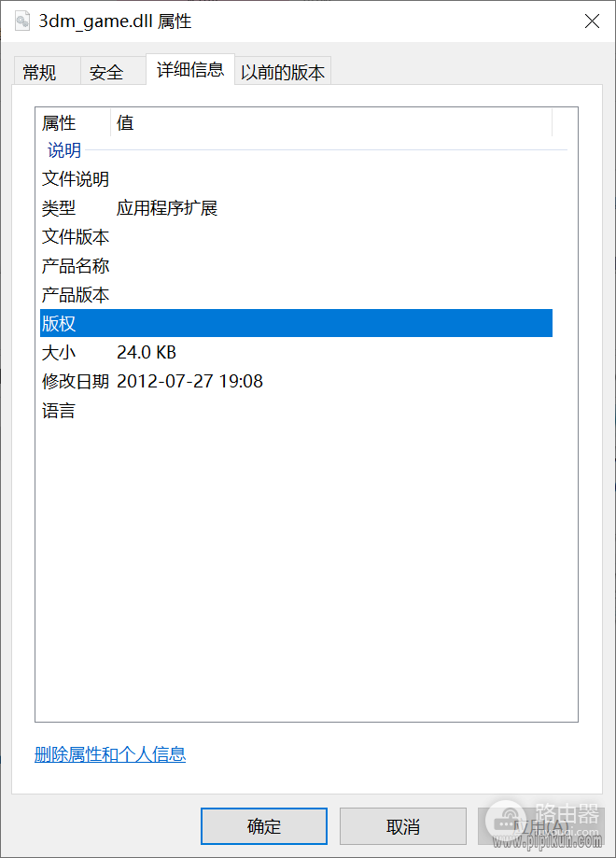Image resolution: width=616 pixels, height=858 pixels.
Task: Select the 详细信息 tab
Action: click(x=189, y=70)
